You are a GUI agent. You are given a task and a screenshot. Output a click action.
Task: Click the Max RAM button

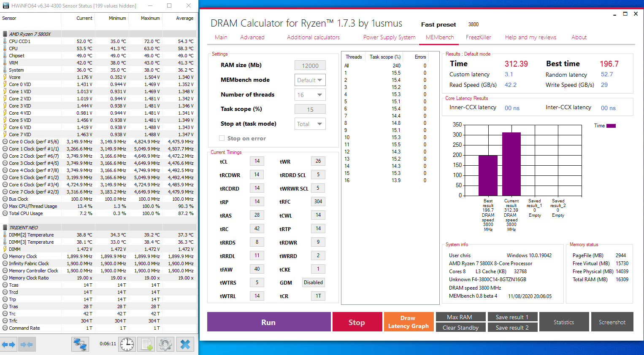(x=460, y=317)
